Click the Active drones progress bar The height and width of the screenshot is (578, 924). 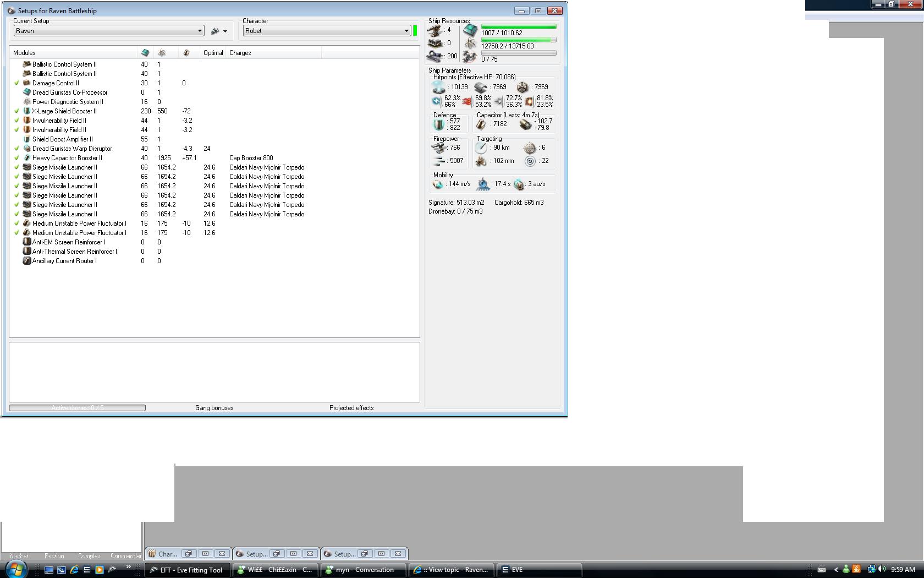pos(77,408)
